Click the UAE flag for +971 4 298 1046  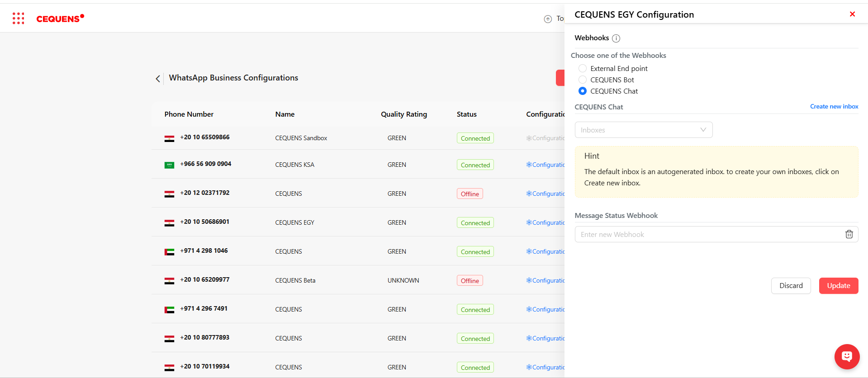pos(169,252)
